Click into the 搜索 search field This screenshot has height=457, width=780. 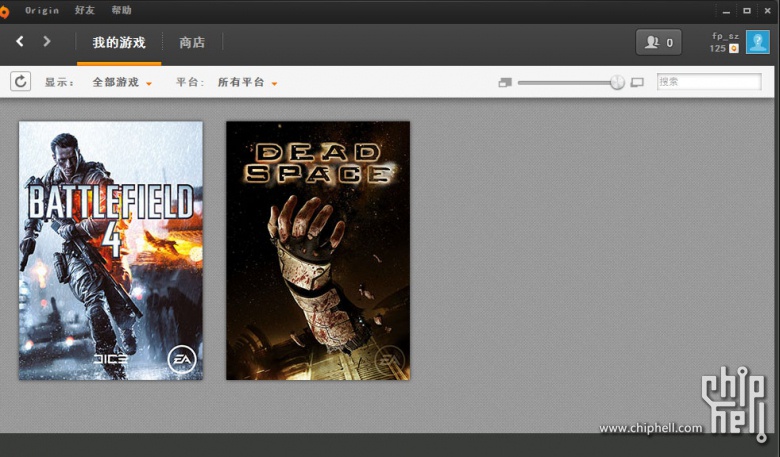click(x=709, y=82)
